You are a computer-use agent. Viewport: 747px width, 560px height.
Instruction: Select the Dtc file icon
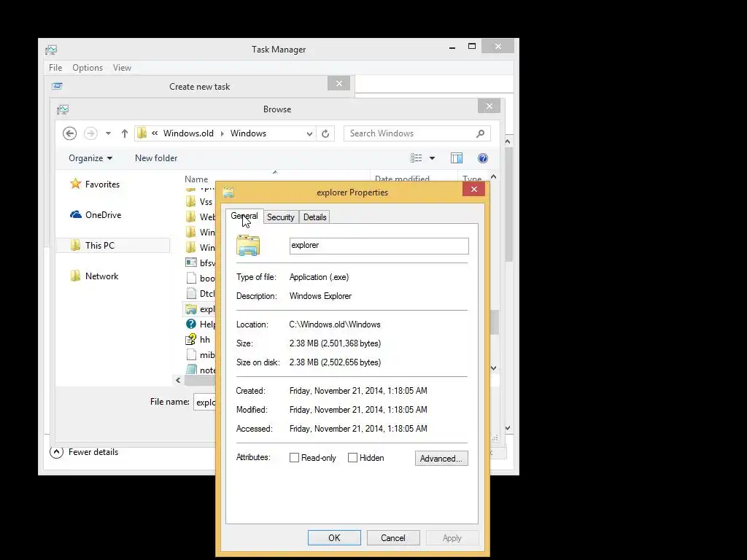191,293
